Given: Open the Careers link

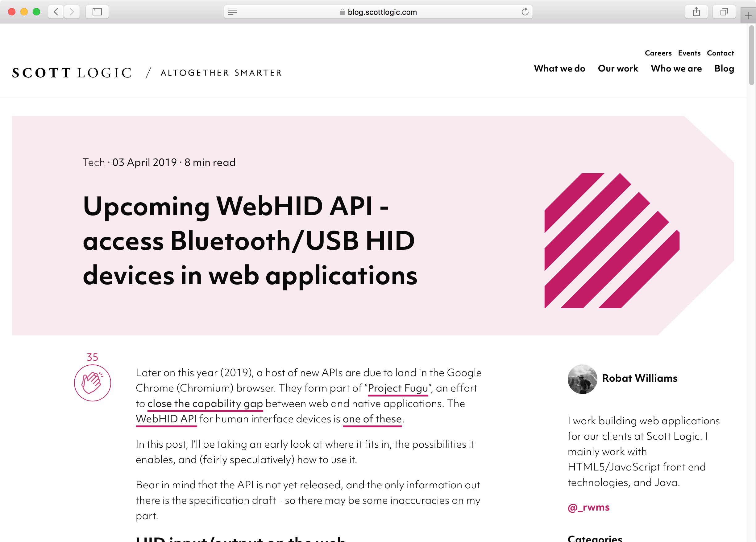Looking at the screenshot, I should [658, 53].
